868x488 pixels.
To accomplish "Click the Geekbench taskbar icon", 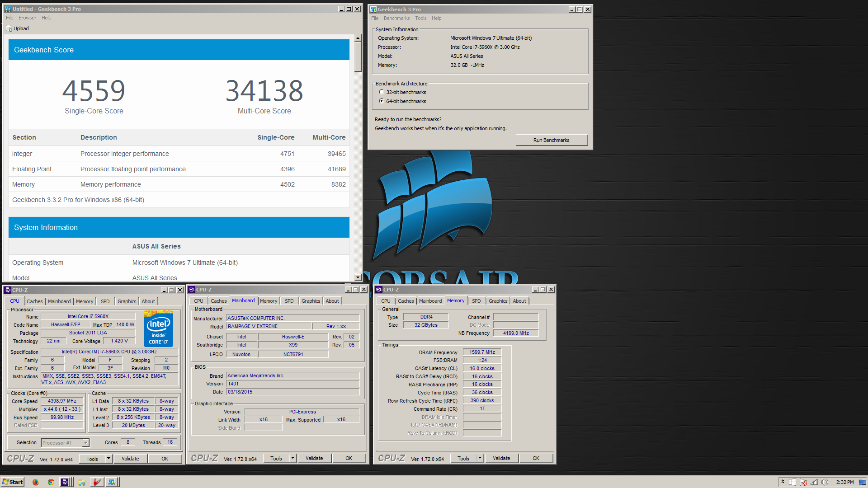I will click(112, 482).
